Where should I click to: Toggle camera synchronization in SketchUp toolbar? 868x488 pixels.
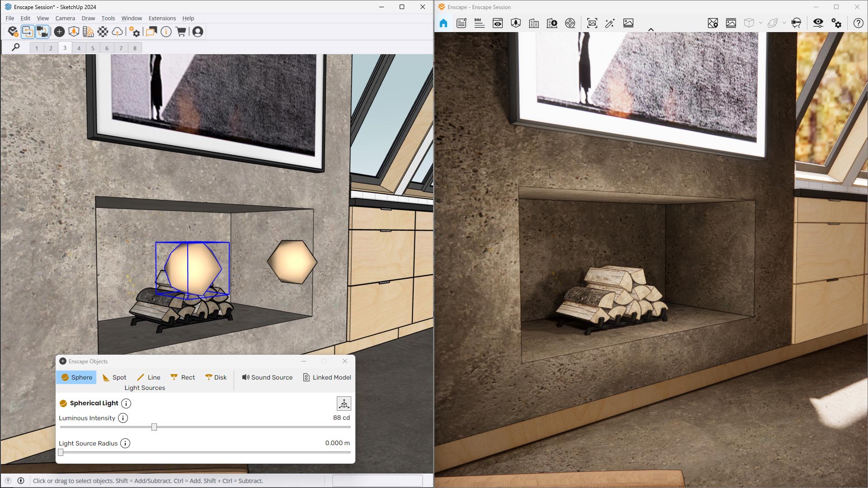pyautogui.click(x=42, y=32)
